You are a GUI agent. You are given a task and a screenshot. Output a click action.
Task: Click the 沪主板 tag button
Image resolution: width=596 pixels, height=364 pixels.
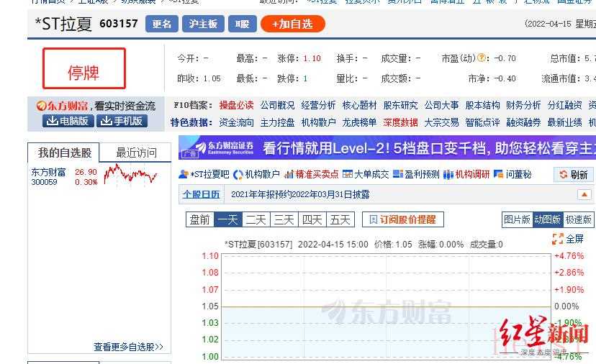(x=203, y=24)
